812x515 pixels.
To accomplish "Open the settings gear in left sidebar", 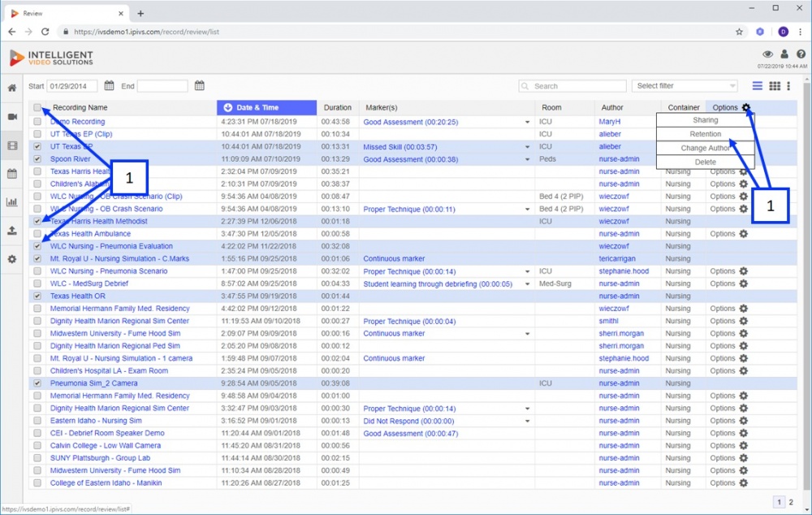I will click(x=12, y=259).
